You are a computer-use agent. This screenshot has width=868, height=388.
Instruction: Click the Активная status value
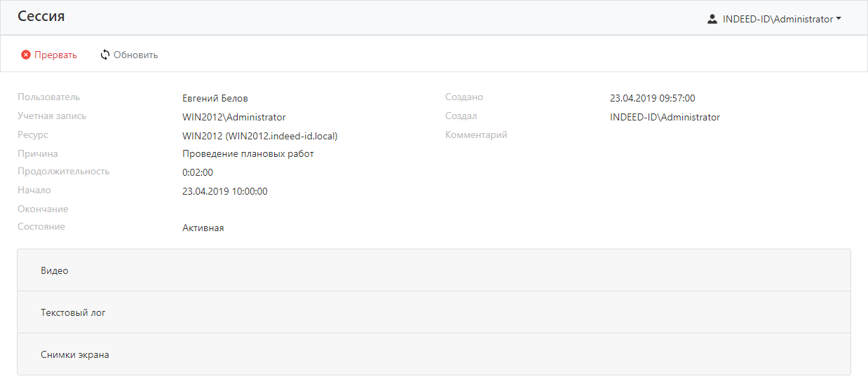tap(203, 228)
